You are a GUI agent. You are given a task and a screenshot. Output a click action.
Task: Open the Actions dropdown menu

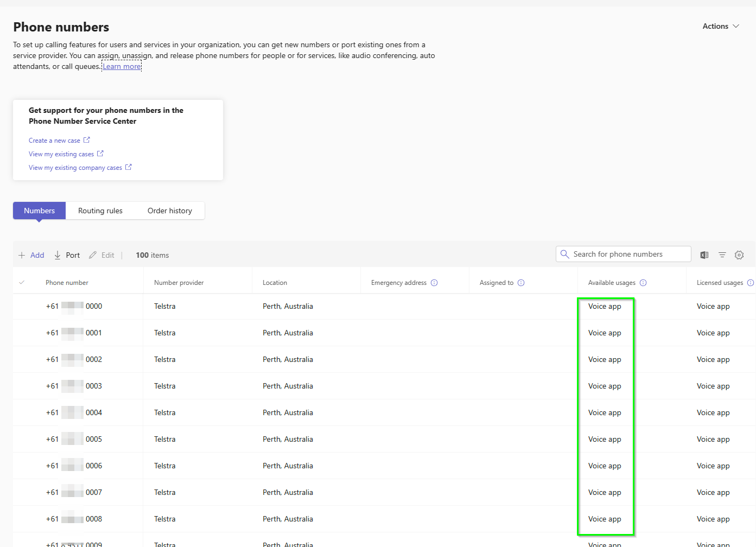point(721,26)
